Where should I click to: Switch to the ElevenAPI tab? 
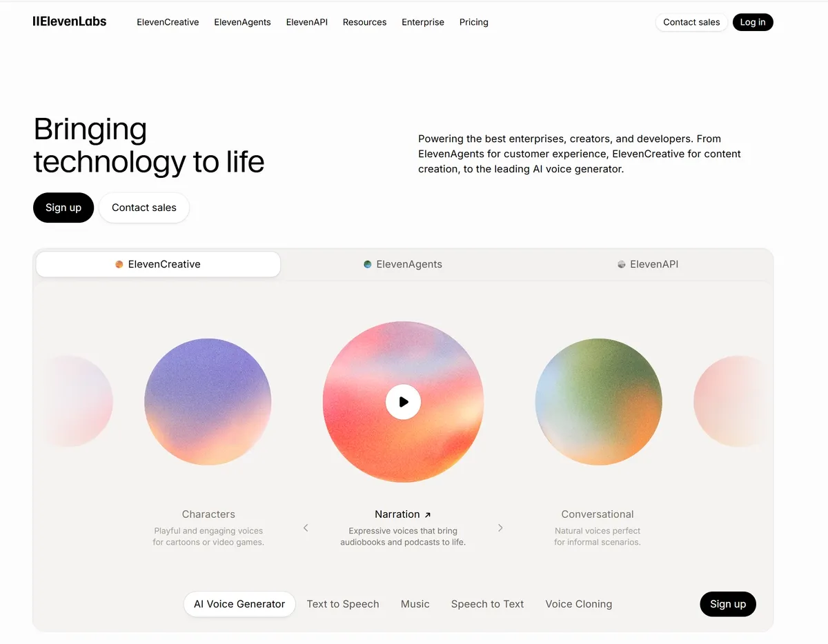click(x=648, y=264)
